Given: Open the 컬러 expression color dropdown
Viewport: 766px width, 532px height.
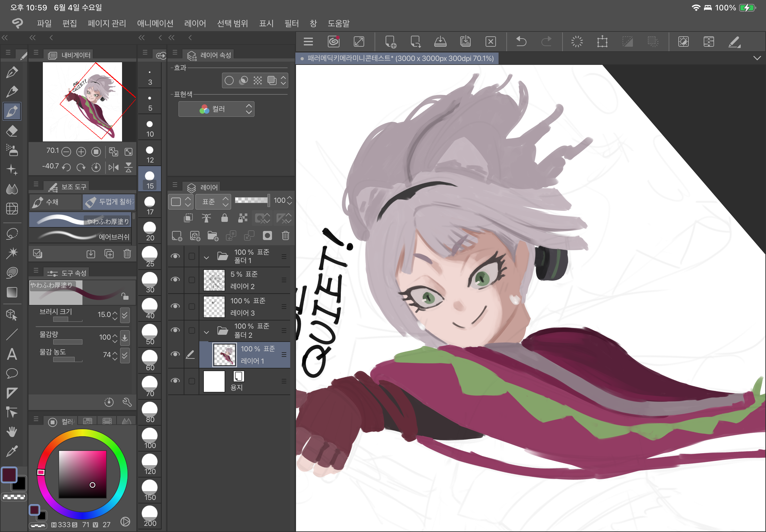Looking at the screenshot, I should click(x=216, y=109).
